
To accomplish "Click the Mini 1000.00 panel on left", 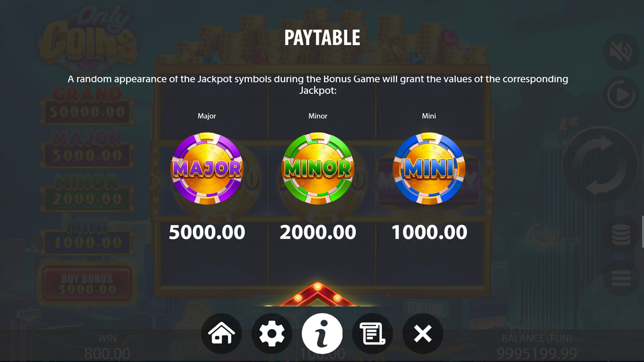I will point(87,235).
